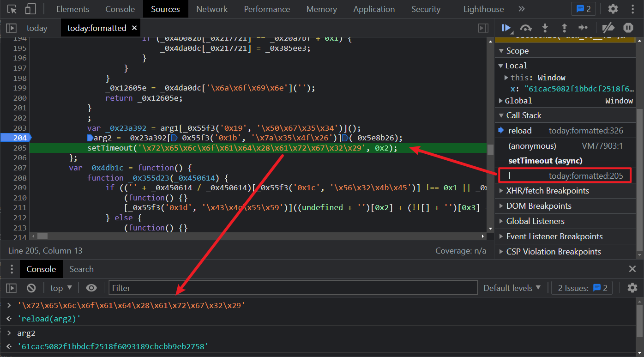Toggle the device toolbar icon
The image size is (644, 357).
[x=30, y=9]
